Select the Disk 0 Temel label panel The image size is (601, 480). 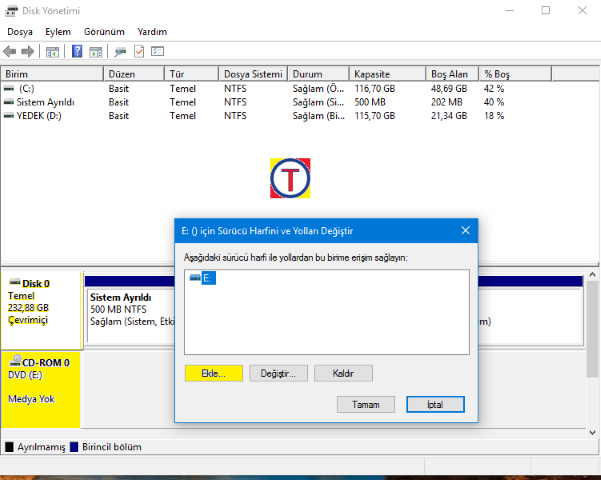click(x=41, y=309)
